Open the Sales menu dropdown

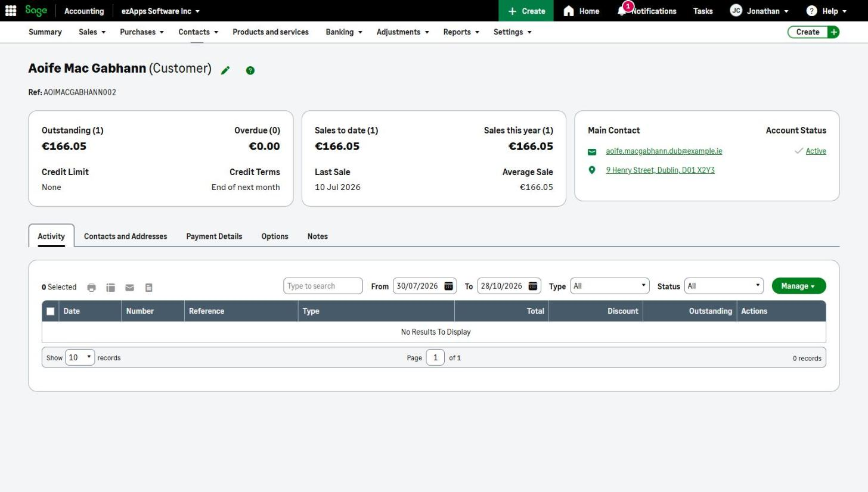click(92, 32)
